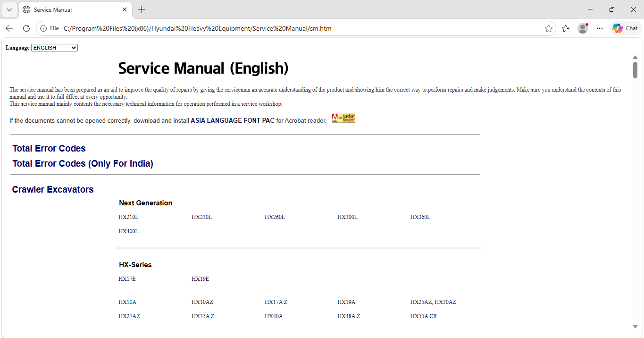
Task: Open HX210L service manual
Action: [x=128, y=217]
